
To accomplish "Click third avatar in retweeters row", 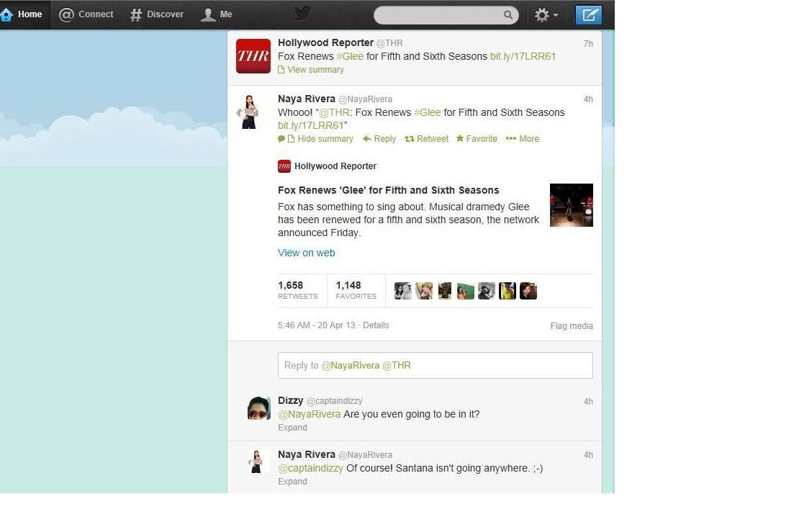I will click(x=445, y=290).
